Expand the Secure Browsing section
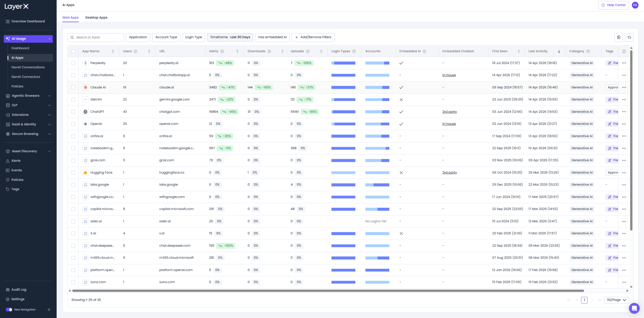644x318 pixels. tap(49, 134)
